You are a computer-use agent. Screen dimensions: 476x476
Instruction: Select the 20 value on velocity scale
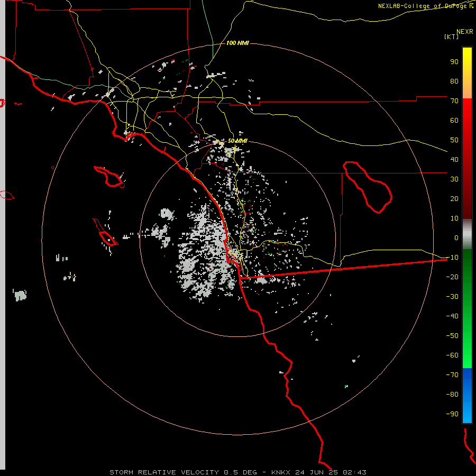click(x=454, y=199)
